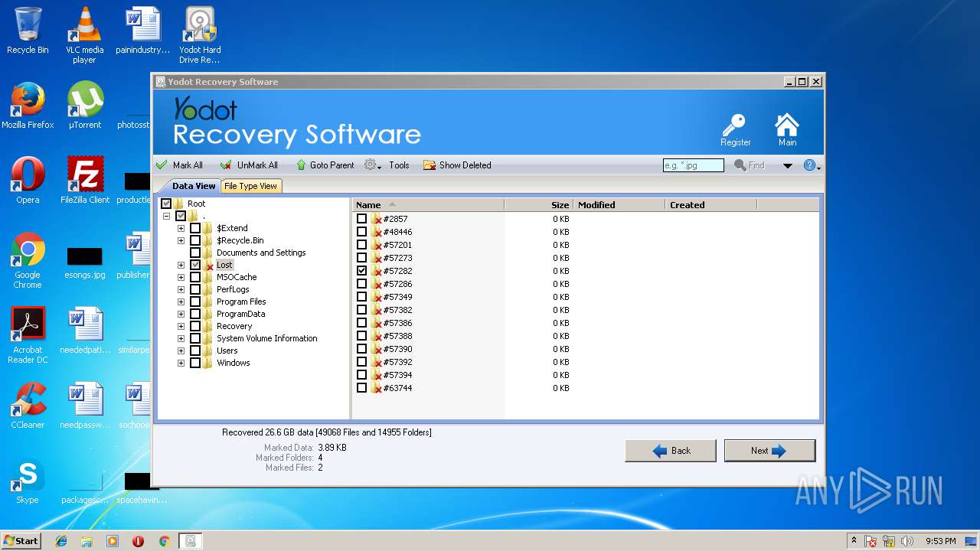Image resolution: width=980 pixels, height=551 pixels.
Task: Select the Recovery tree folder
Action: pyautogui.click(x=234, y=326)
